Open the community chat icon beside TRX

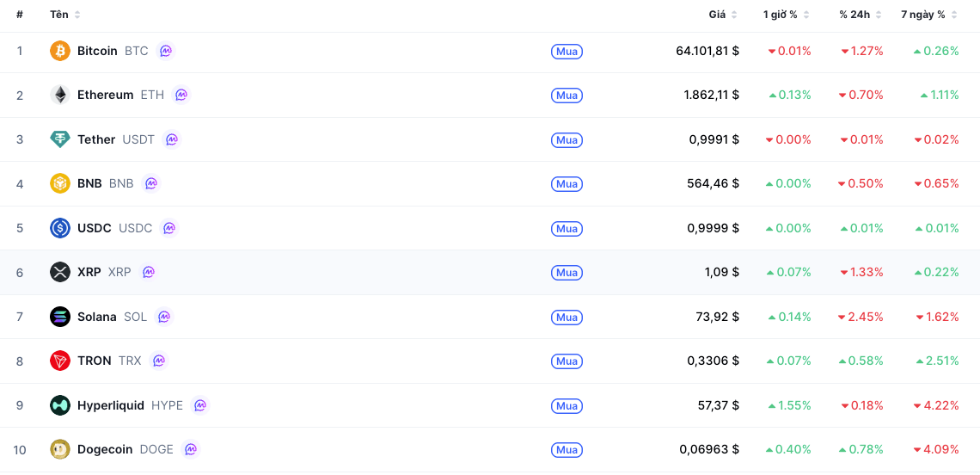coord(159,361)
